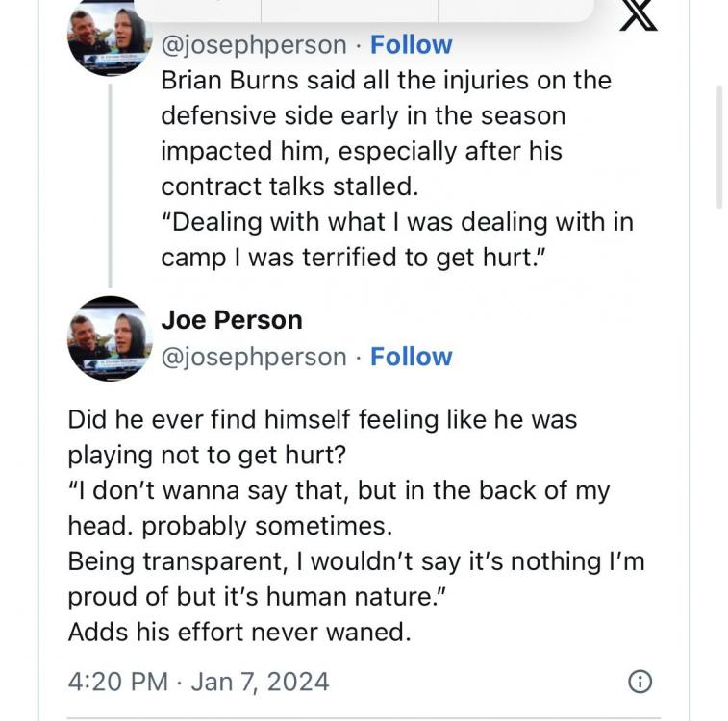This screenshot has height=721, width=728.
Task: Click the X logo icon
Action: coord(638,15)
